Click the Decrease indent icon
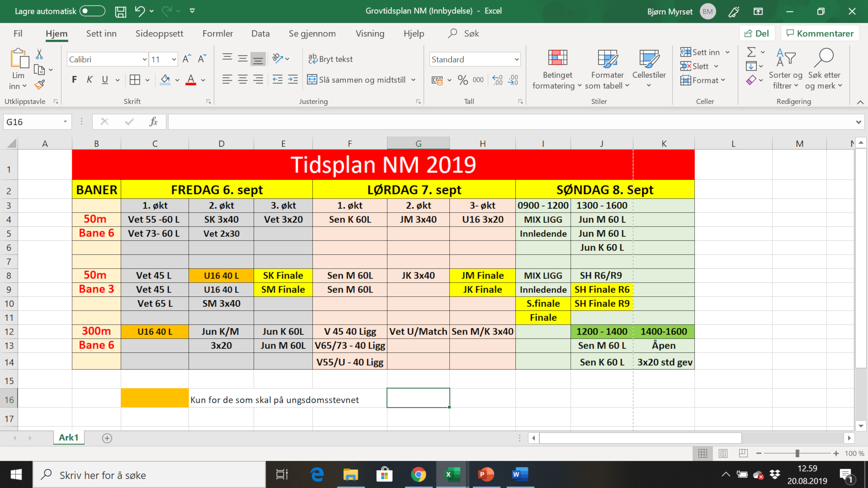The width and height of the screenshot is (868, 488). 278,80
